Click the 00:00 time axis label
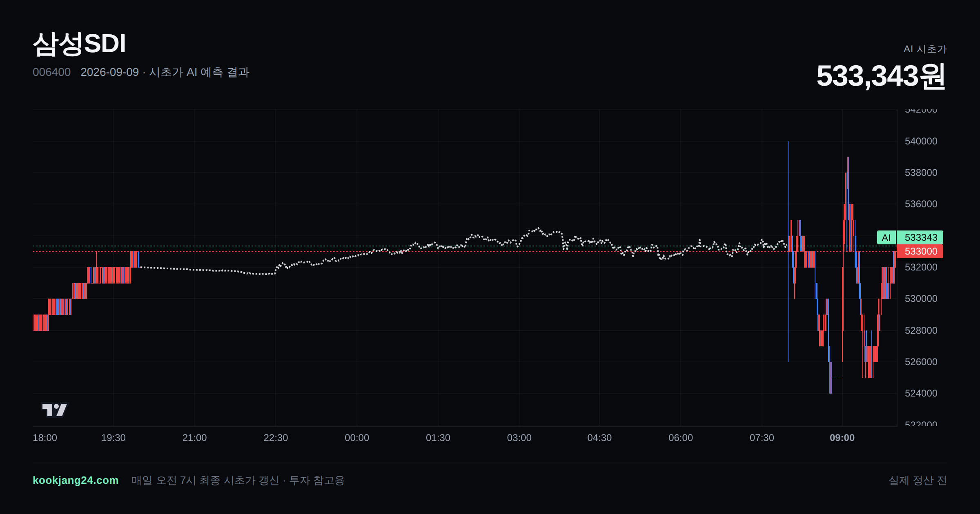 pyautogui.click(x=357, y=438)
